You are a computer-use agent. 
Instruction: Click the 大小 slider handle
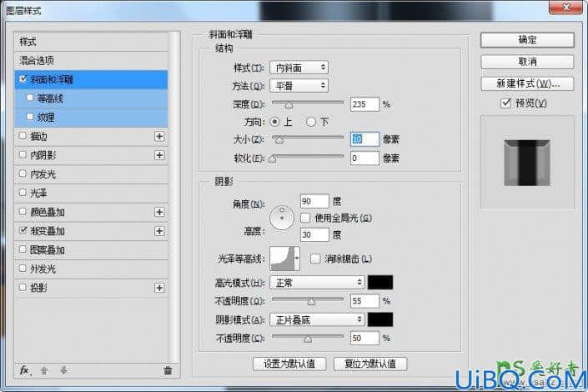point(279,141)
